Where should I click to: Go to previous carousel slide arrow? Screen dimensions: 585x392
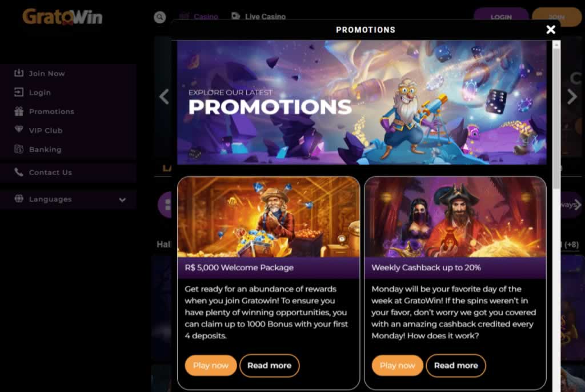coord(164,97)
